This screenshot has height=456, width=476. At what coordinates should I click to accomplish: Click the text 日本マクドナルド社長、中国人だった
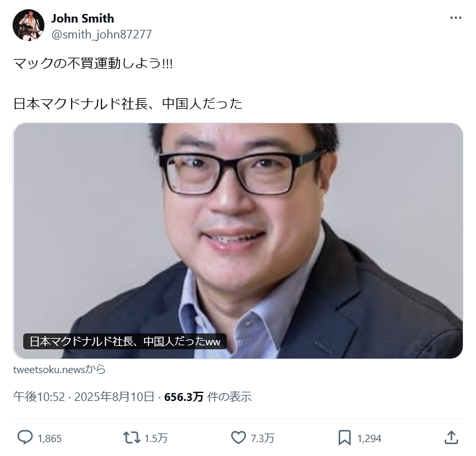128,103
